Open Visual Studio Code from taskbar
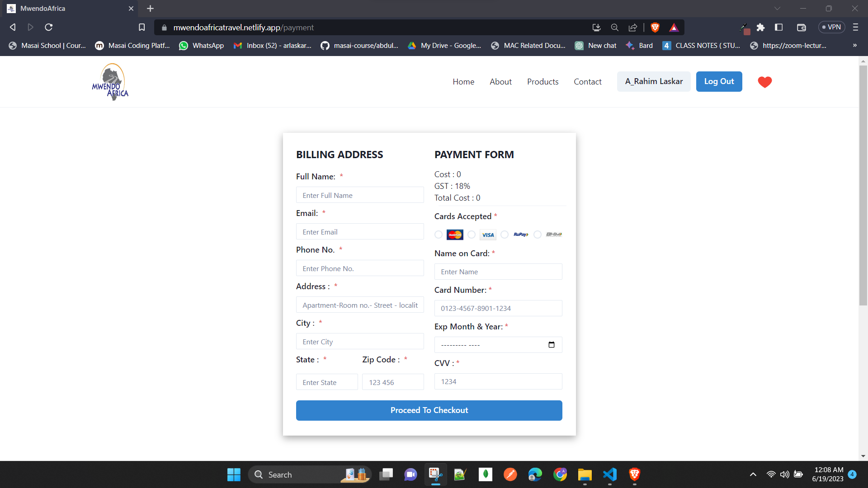The image size is (868, 488). 609,474
